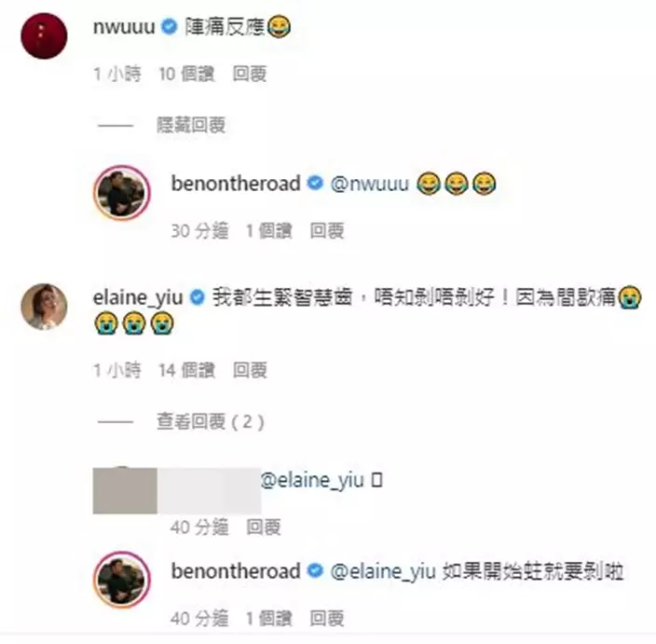Click the verified badge beside elaine_yiu

tap(198, 297)
